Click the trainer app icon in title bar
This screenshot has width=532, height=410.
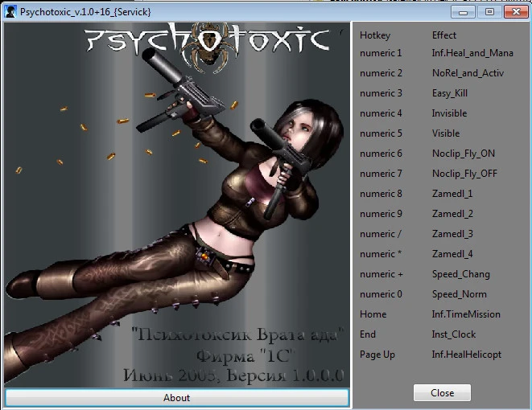10,12
